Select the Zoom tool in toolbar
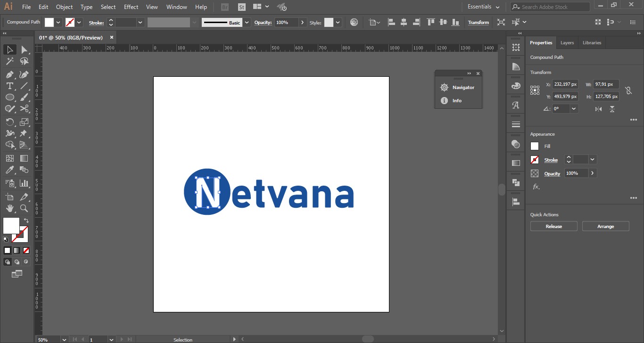This screenshot has height=343, width=644. (24, 208)
